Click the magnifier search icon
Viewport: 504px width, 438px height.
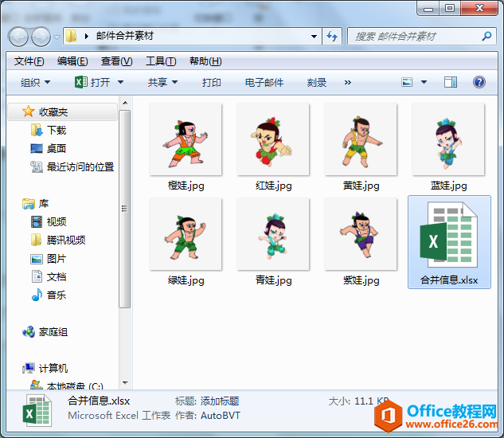click(487, 37)
